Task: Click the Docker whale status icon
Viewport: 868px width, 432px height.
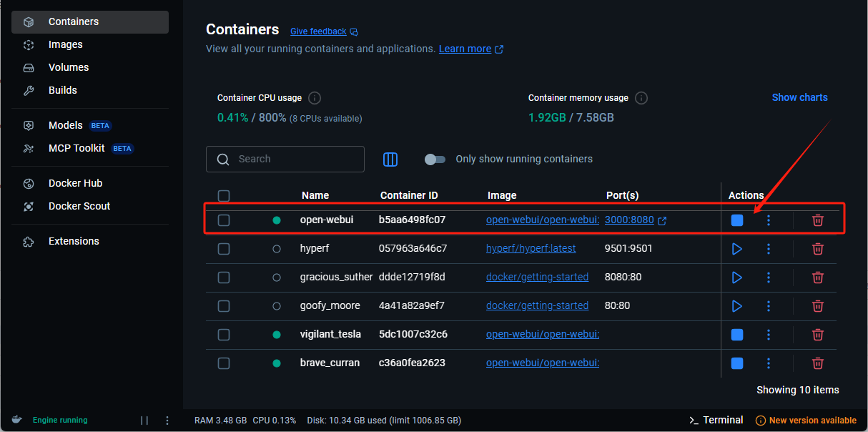Action: pos(16,421)
